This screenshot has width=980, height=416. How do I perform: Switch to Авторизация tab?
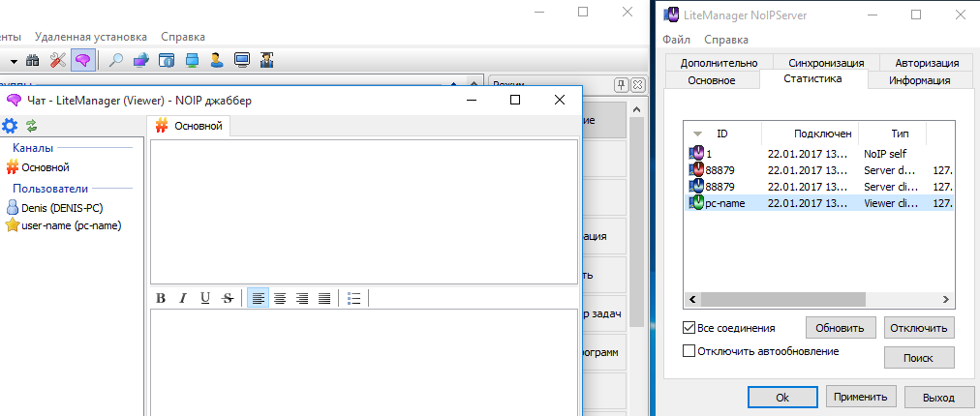click(927, 63)
